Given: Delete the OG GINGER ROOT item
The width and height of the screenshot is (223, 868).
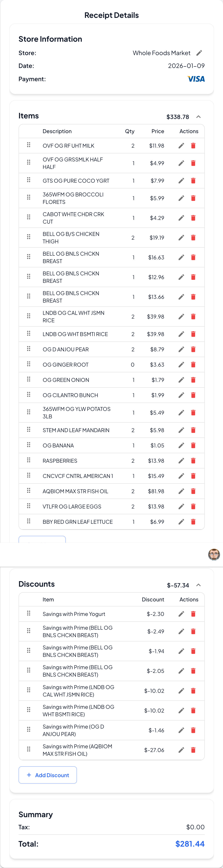Looking at the screenshot, I should pyautogui.click(x=193, y=365).
